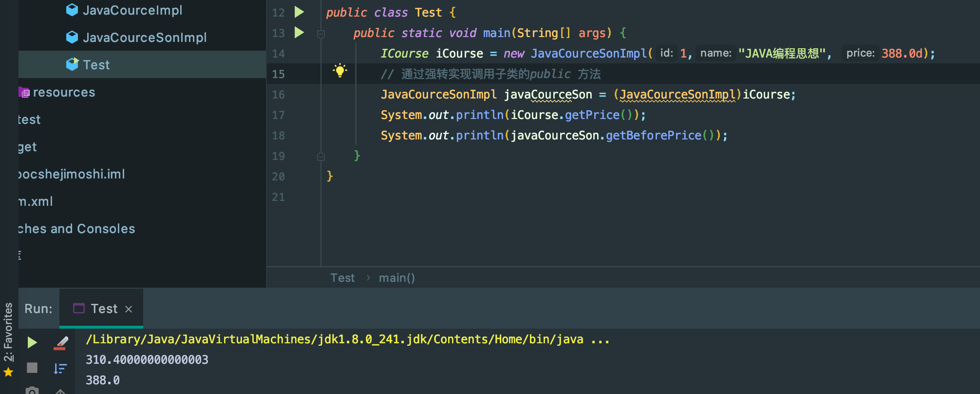Select the test folder in project tree
The height and width of the screenshot is (394, 980).
(29, 119)
